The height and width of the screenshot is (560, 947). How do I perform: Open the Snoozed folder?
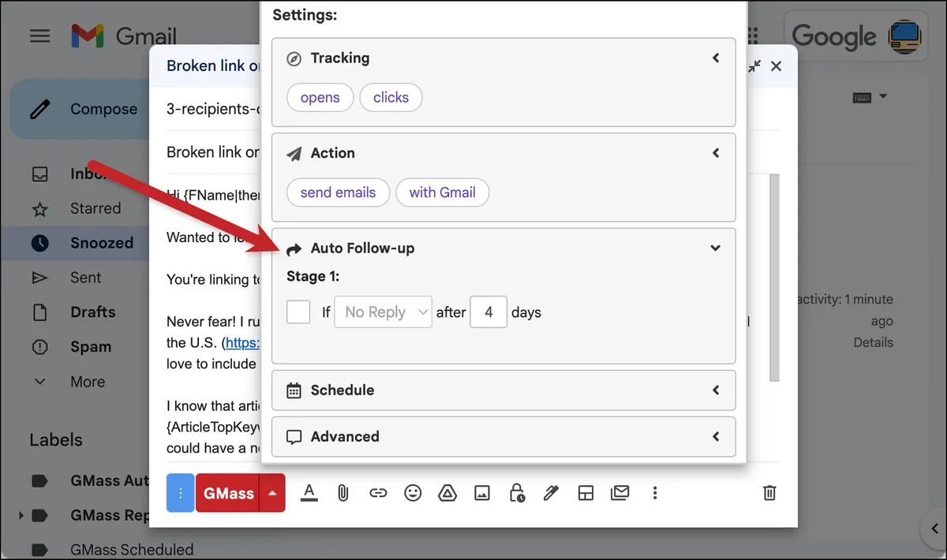click(x=102, y=243)
